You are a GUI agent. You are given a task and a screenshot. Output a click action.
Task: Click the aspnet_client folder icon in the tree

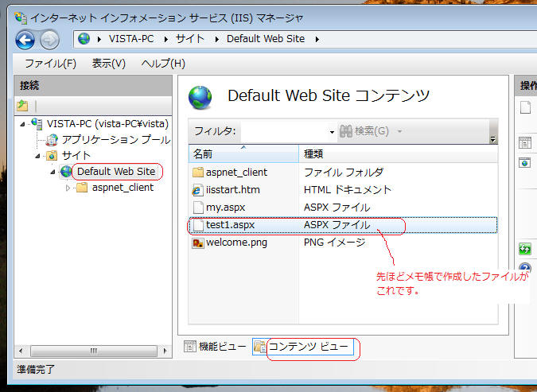pyautogui.click(x=82, y=188)
